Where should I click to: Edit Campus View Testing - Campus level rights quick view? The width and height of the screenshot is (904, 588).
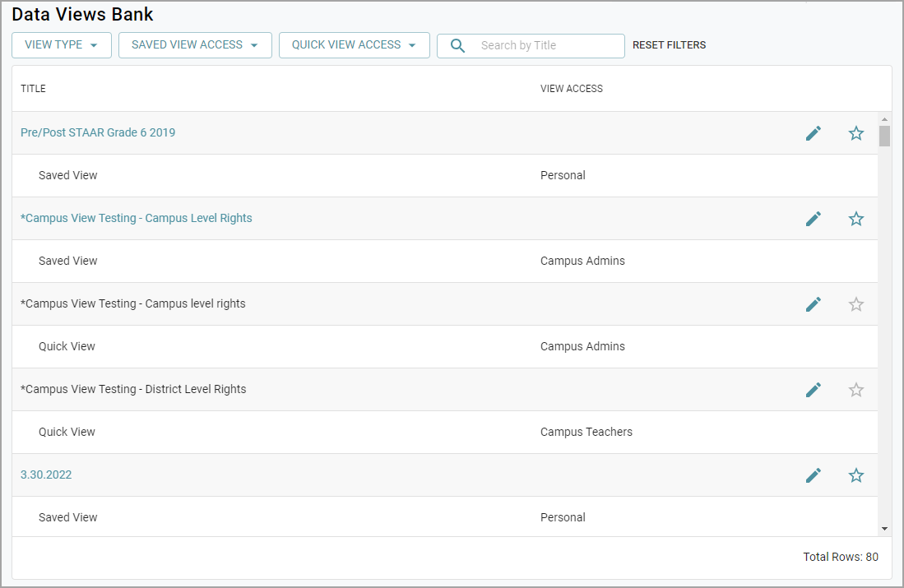click(x=814, y=303)
